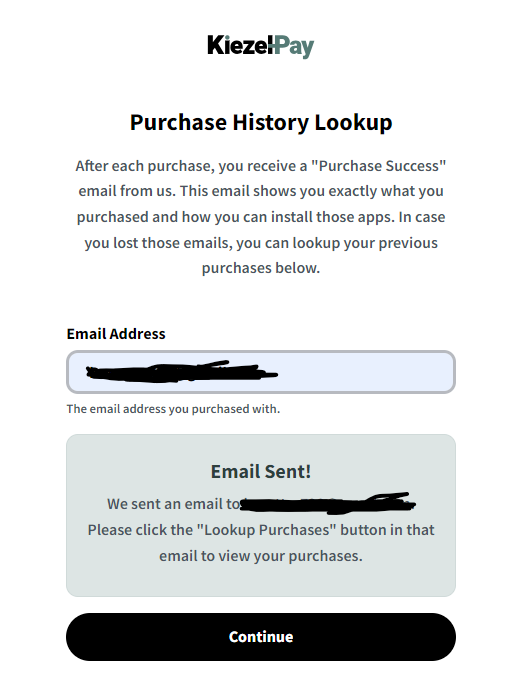Click the 'email to view your purchases' line
The width and height of the screenshot is (509, 695).
click(261, 556)
